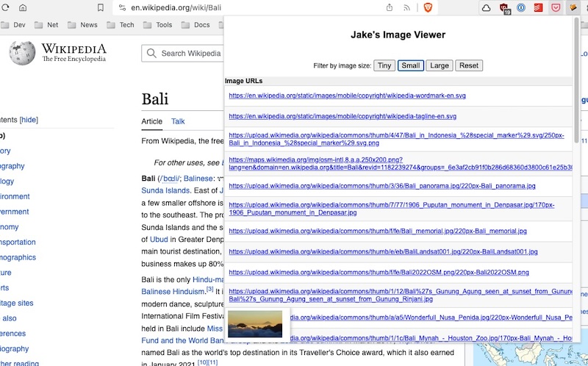588x366 pixels.
Task: Open 1906_Puputan_monument image URL
Action: (x=392, y=209)
